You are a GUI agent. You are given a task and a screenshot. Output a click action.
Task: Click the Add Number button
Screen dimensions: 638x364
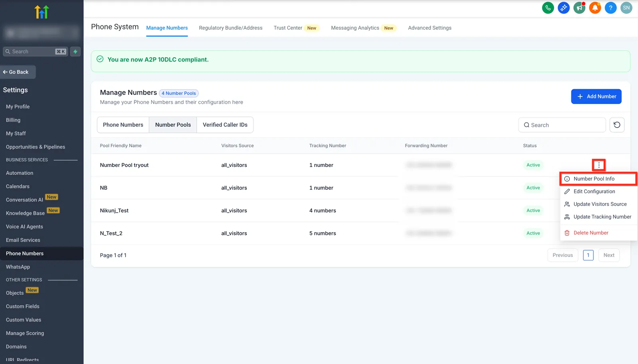596,96
